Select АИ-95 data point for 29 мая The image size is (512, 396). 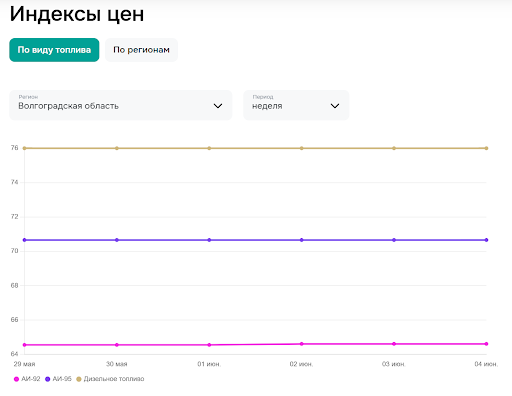[x=24, y=240]
